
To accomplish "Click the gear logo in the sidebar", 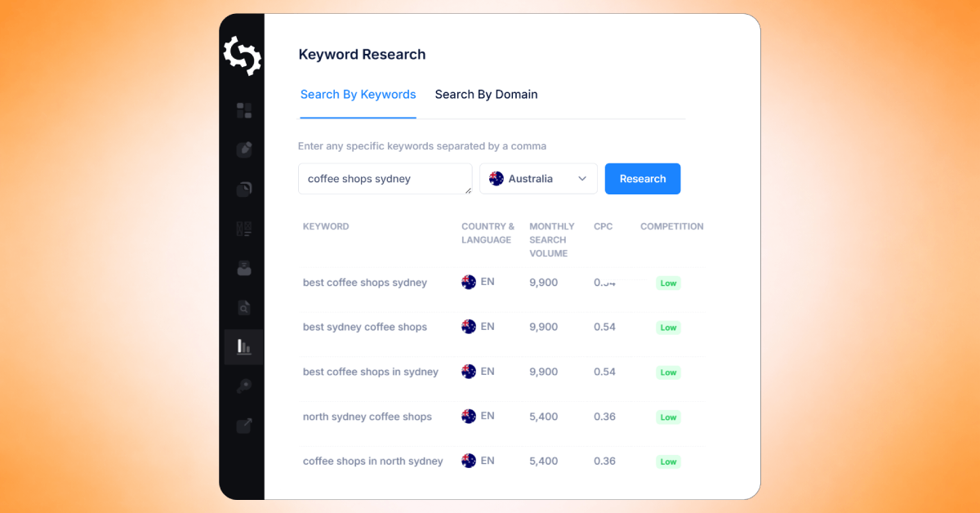I will (243, 56).
